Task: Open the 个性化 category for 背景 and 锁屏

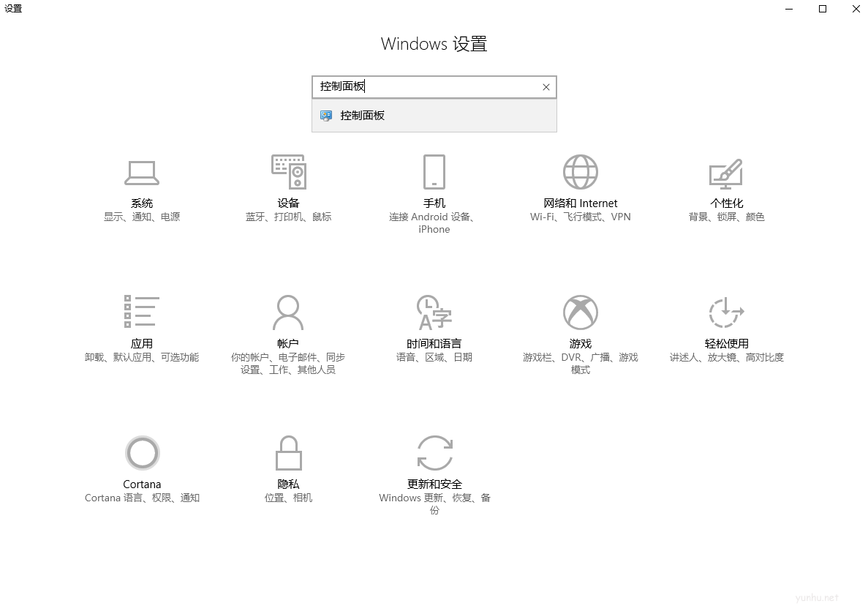Action: [x=725, y=190]
